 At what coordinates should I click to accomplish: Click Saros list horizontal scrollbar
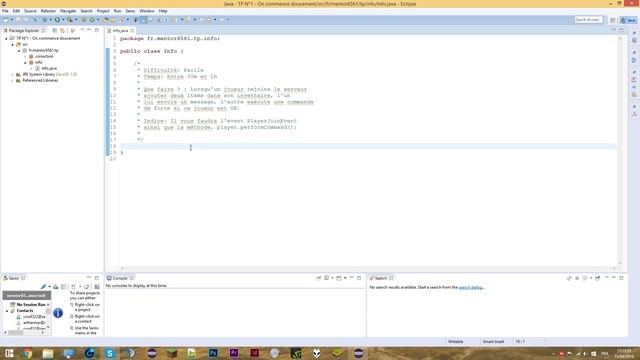[25, 332]
